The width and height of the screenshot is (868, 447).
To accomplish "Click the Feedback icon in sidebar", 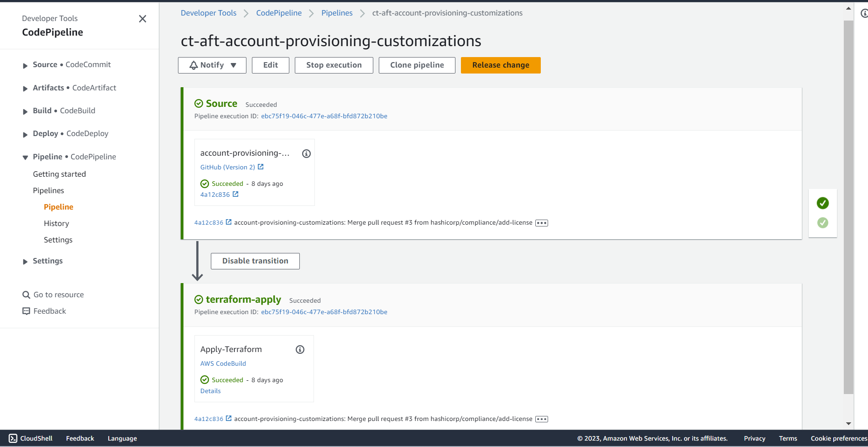I will coord(26,311).
